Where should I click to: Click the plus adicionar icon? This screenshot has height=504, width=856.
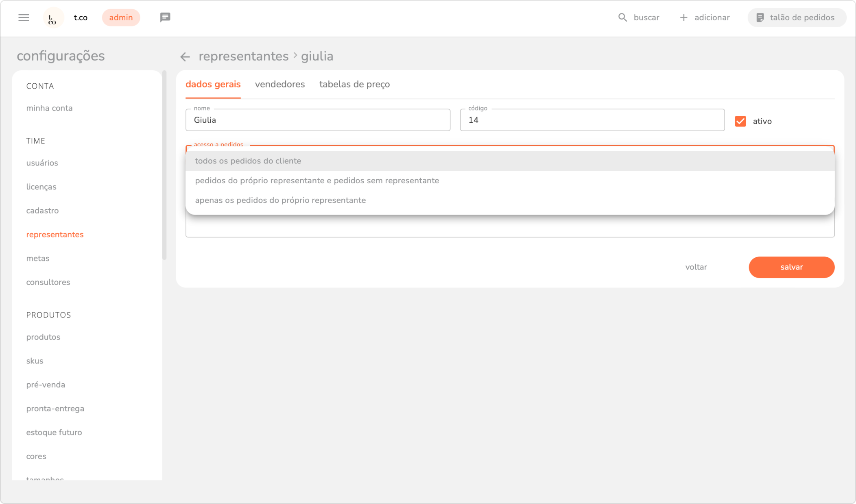point(684,17)
